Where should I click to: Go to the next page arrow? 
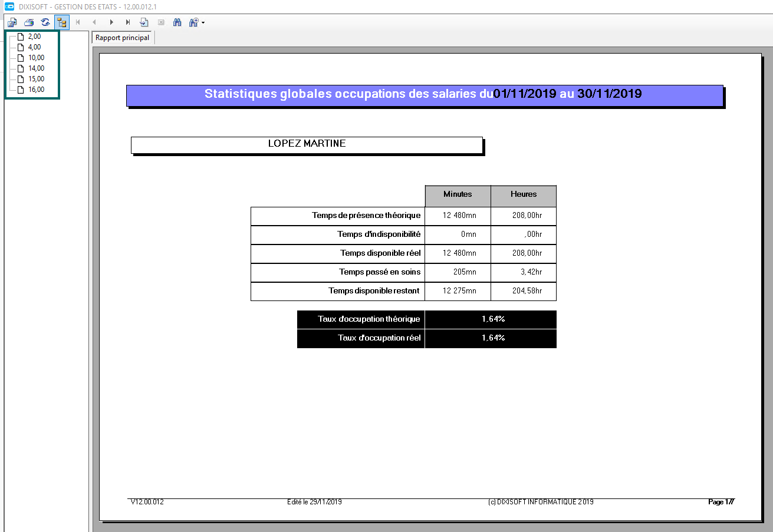(111, 22)
